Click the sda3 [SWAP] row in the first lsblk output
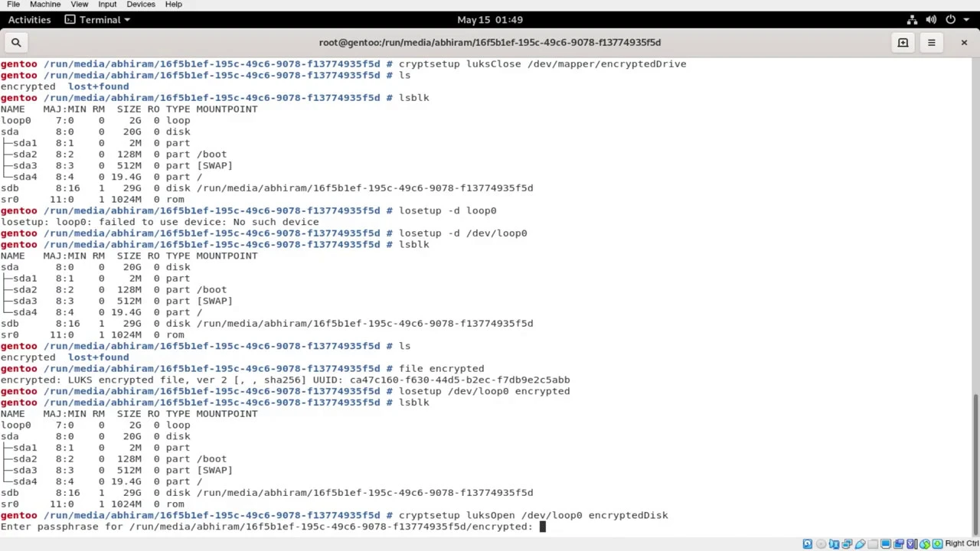Image resolution: width=980 pixels, height=551 pixels. pos(116,165)
